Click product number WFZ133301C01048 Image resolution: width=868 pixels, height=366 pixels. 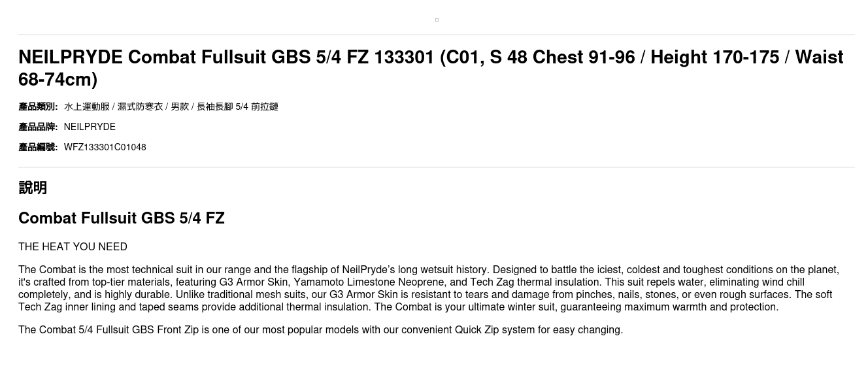(x=105, y=147)
